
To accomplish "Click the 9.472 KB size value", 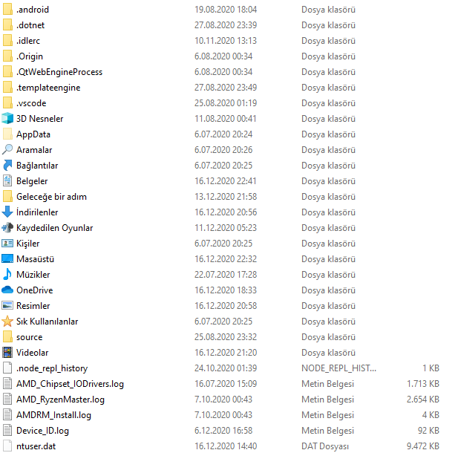I will pyautogui.click(x=423, y=446).
